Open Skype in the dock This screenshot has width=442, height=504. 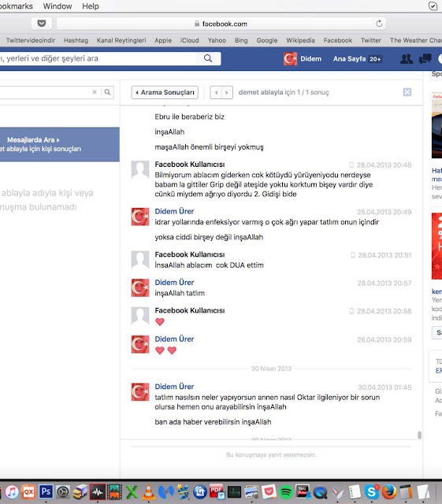372,491
